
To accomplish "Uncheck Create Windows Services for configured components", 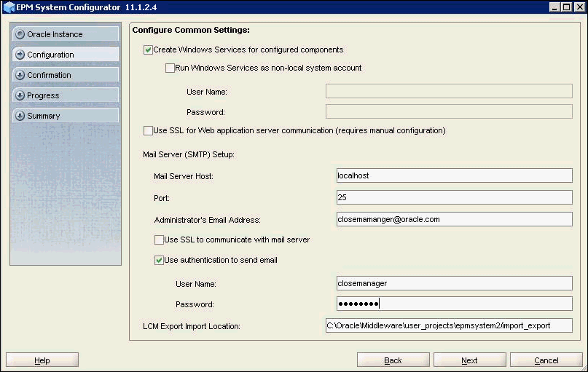I will click(148, 50).
